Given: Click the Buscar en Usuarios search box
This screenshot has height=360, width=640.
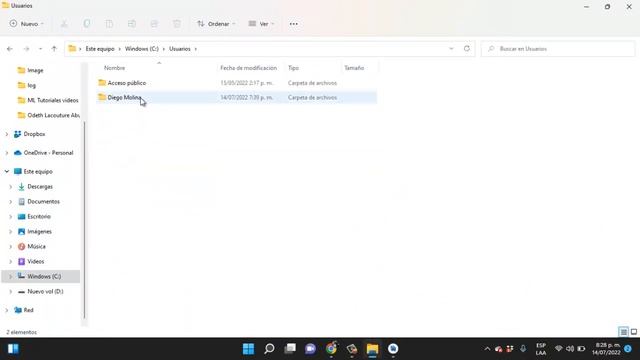Looking at the screenshot, I should pos(558,49).
